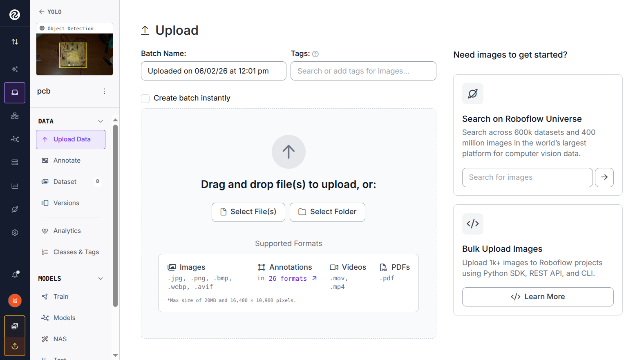Open the 26 formats annotations link
This screenshot has width=644, height=360.
coord(293,279)
